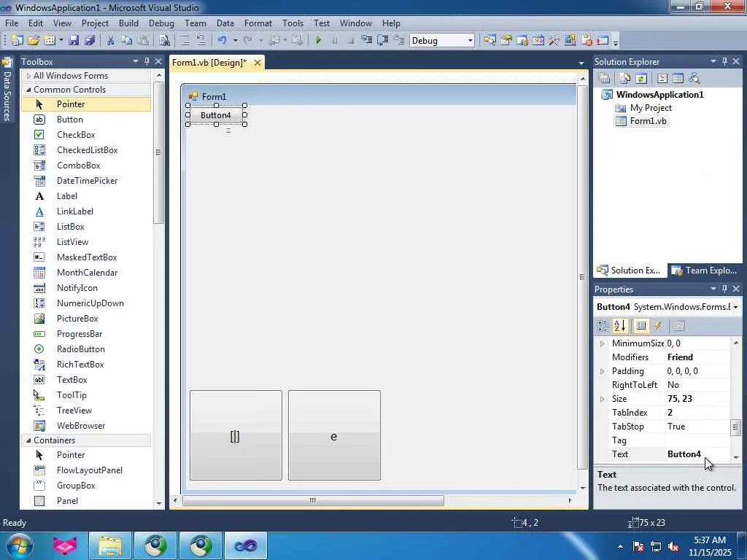The image size is (747, 560).
Task: Click Windows Start button on taskbar
Action: [x=18, y=545]
